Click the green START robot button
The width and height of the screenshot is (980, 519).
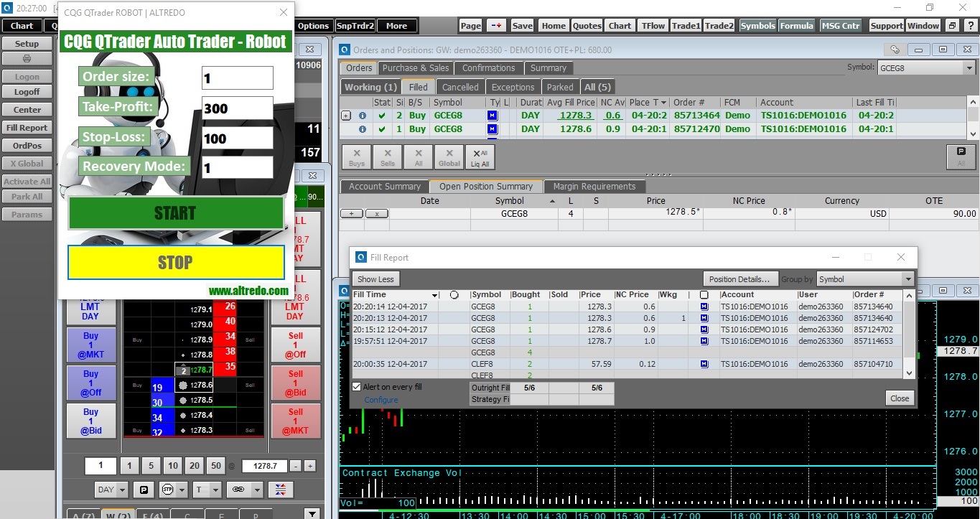coord(176,213)
